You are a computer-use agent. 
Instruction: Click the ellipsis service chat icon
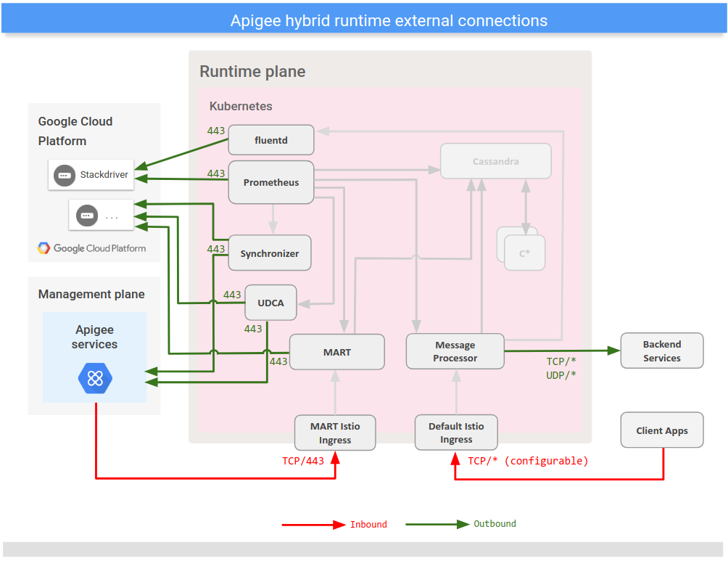(x=86, y=215)
